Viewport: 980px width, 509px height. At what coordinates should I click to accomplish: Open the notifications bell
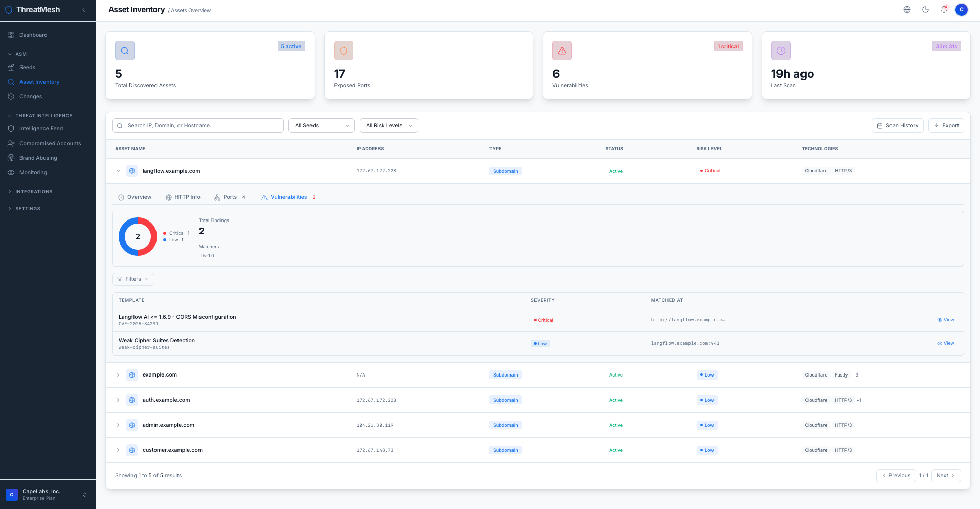pyautogui.click(x=944, y=9)
